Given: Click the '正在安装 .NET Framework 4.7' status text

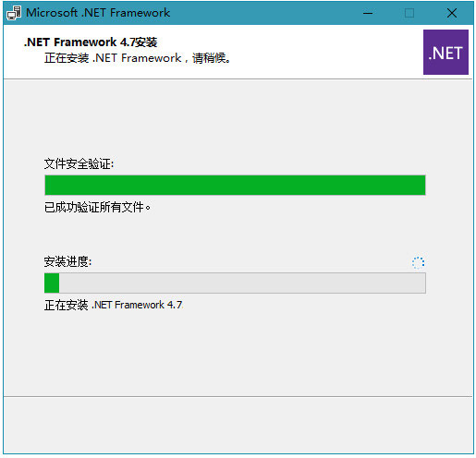Looking at the screenshot, I should 114,305.
